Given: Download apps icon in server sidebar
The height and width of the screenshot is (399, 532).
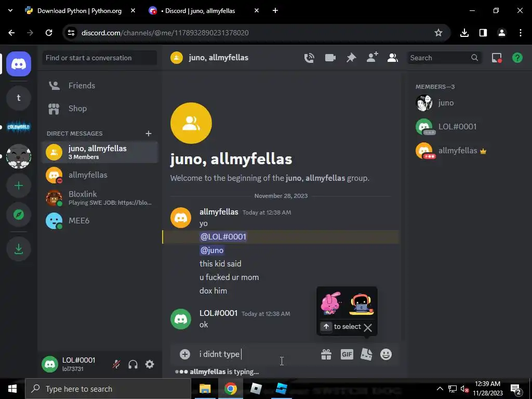Looking at the screenshot, I should 19,249.
